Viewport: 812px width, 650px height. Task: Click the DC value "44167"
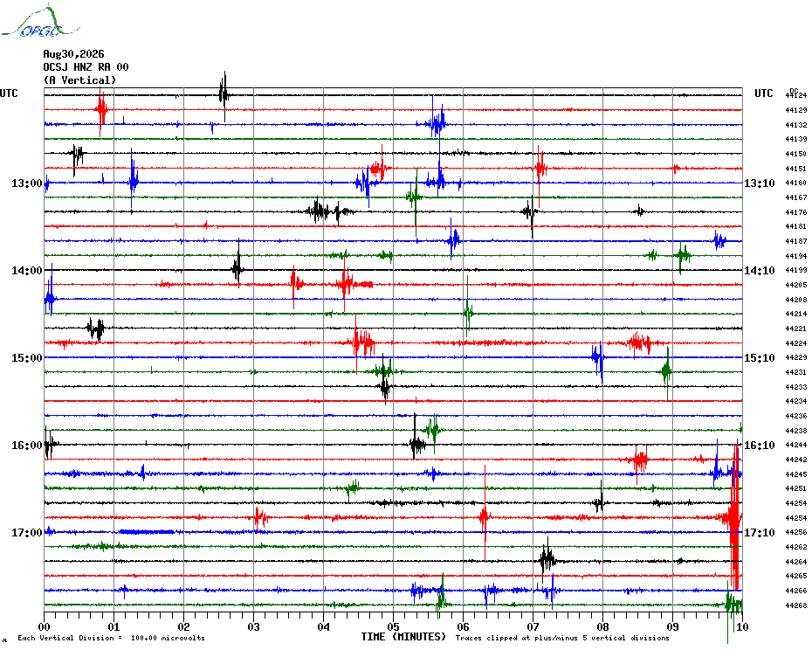point(796,197)
